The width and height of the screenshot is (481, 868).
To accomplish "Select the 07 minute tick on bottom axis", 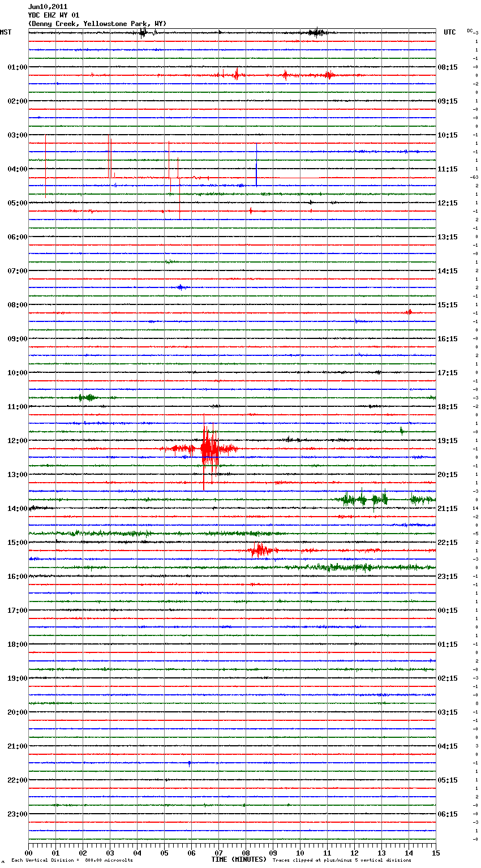I will [x=218, y=853].
